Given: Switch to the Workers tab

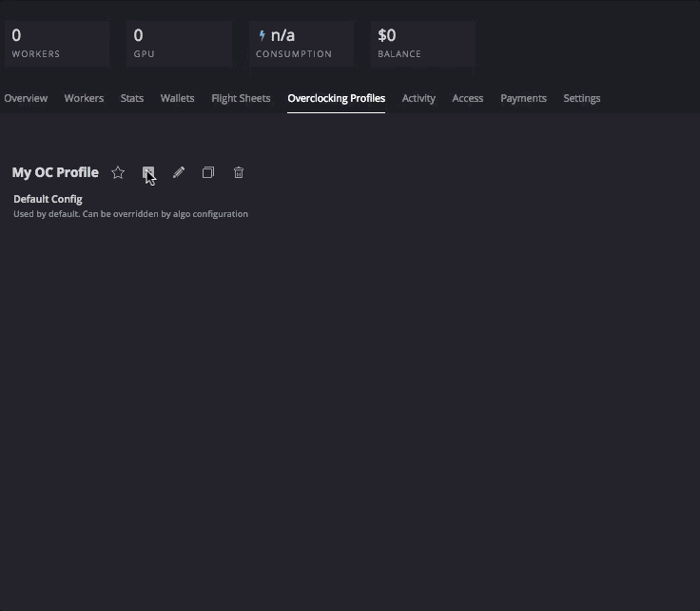Looking at the screenshot, I should [84, 98].
